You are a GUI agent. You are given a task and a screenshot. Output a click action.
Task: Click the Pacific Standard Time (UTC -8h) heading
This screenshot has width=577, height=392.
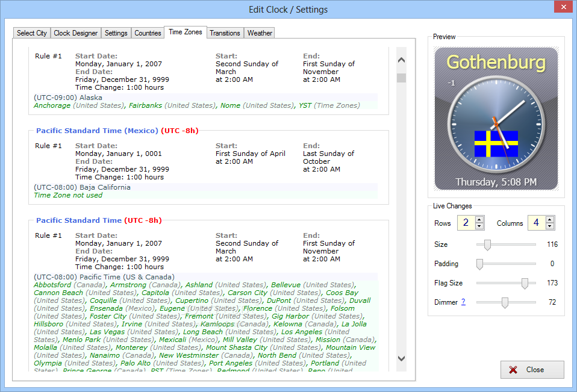point(99,220)
